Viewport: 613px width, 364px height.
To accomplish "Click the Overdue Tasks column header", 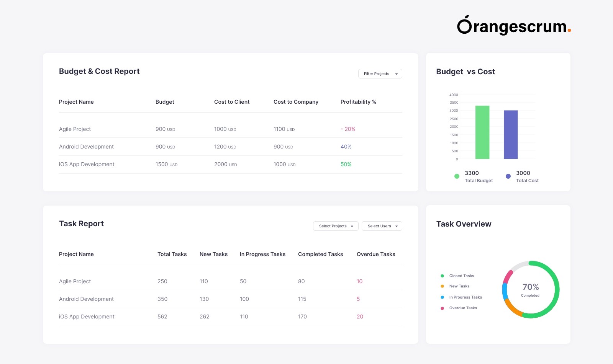I will point(376,254).
